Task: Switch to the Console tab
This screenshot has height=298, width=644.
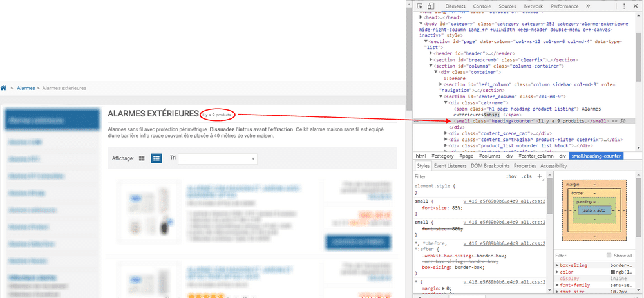Action: 482,6
